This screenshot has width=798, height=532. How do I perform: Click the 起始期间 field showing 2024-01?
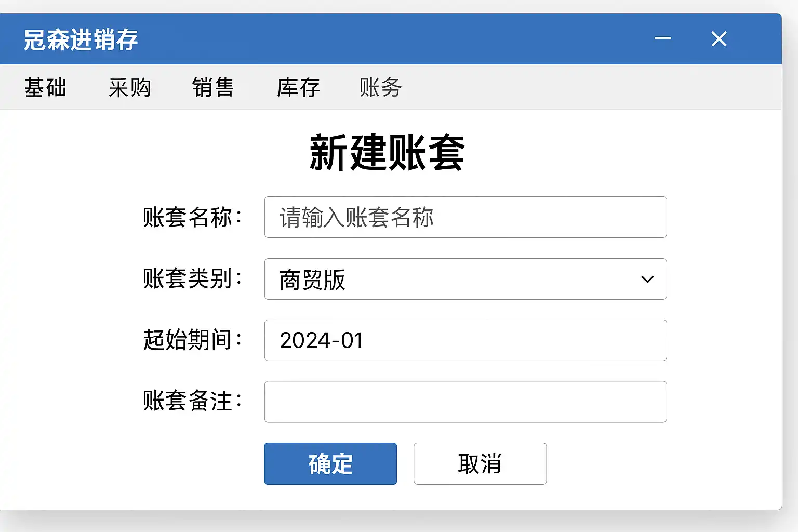coord(465,340)
